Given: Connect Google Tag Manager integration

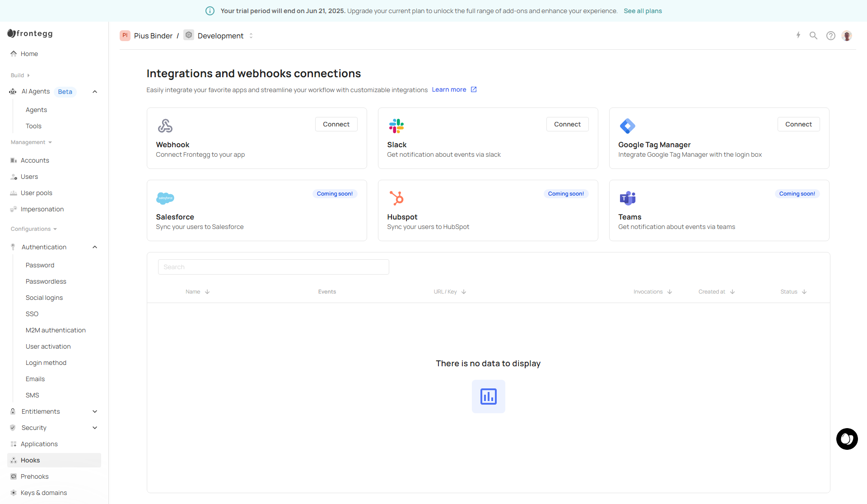Looking at the screenshot, I should 799,124.
